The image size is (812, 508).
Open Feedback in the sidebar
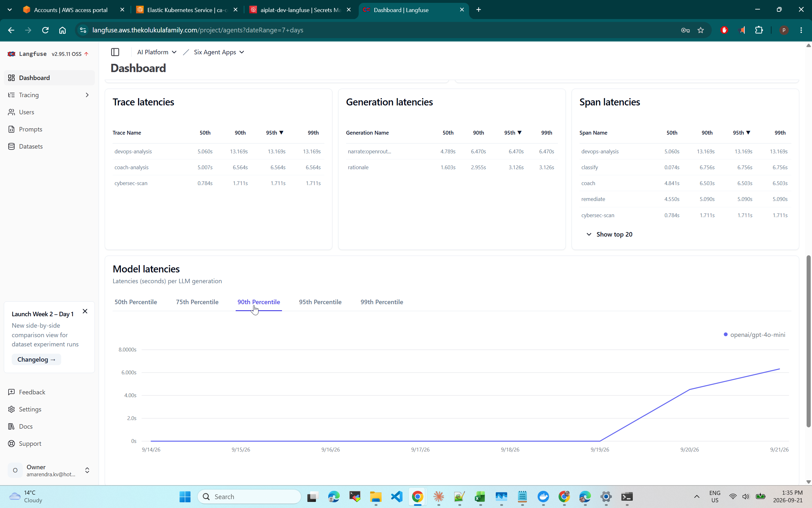click(49, 392)
